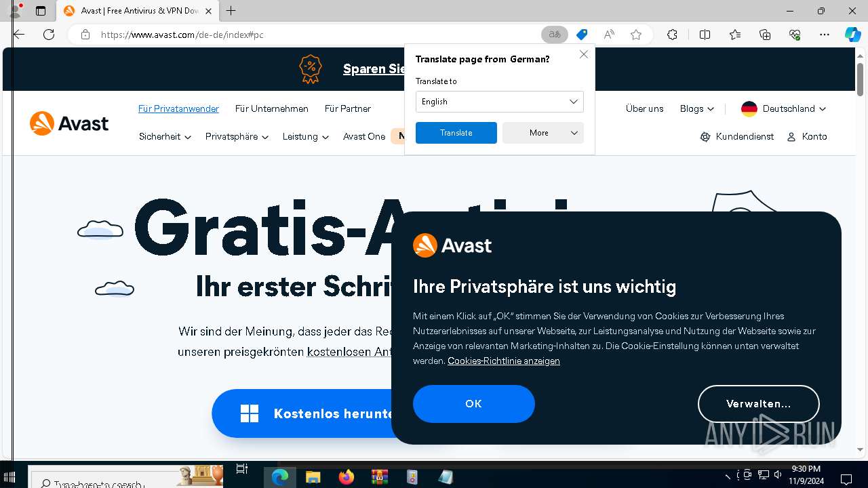Screen dimensions: 868x488
Task: Open Über uns link
Action: click(645, 108)
